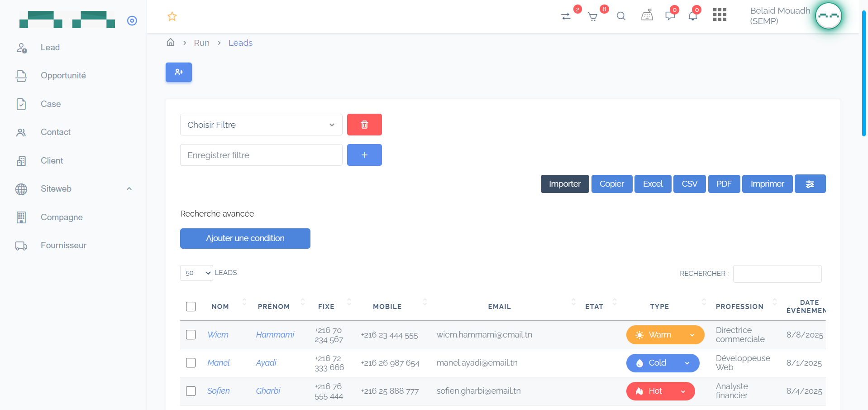
Task: Open Opportunité in the sidebar
Action: pos(63,76)
